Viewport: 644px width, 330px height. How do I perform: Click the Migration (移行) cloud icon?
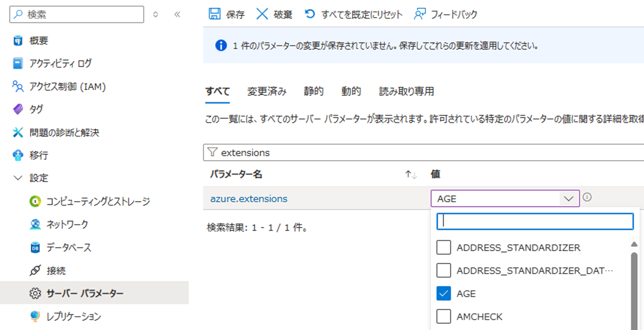(18, 155)
